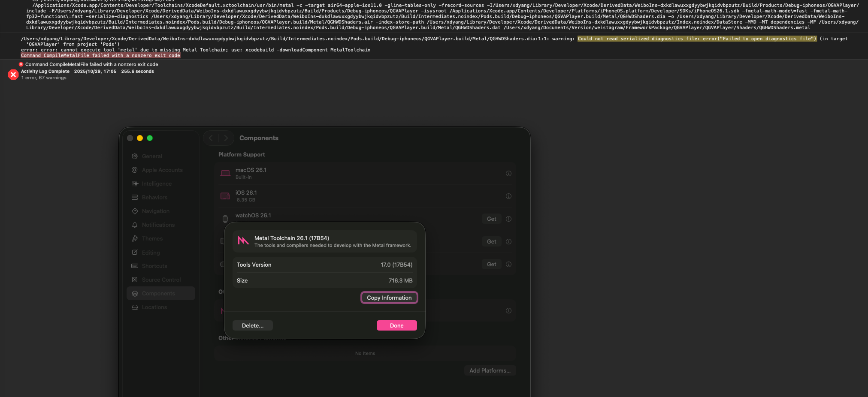Click the red error icon in build log
Image resolution: width=868 pixels, height=397 pixels.
[13, 75]
